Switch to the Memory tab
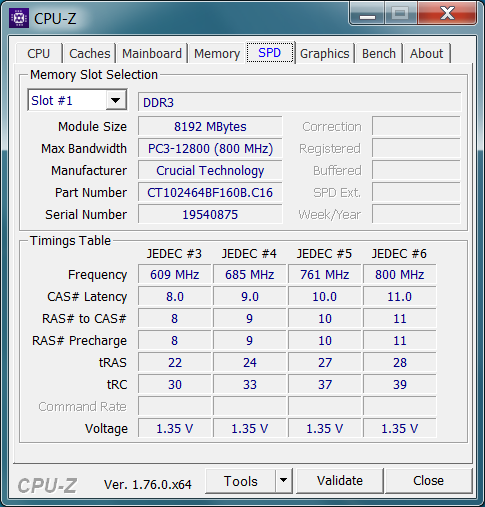This screenshot has width=485, height=507. pyautogui.click(x=217, y=53)
